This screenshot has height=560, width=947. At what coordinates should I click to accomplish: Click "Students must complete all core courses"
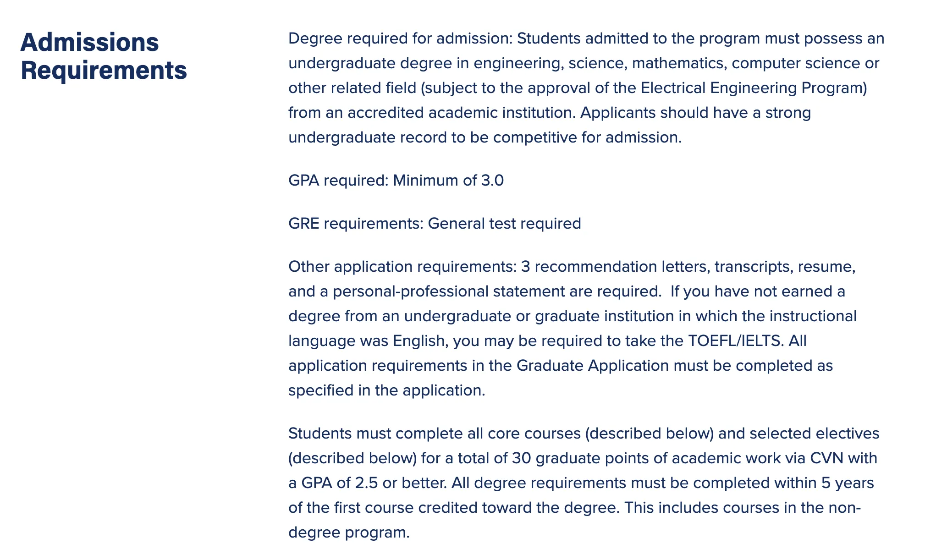(435, 434)
